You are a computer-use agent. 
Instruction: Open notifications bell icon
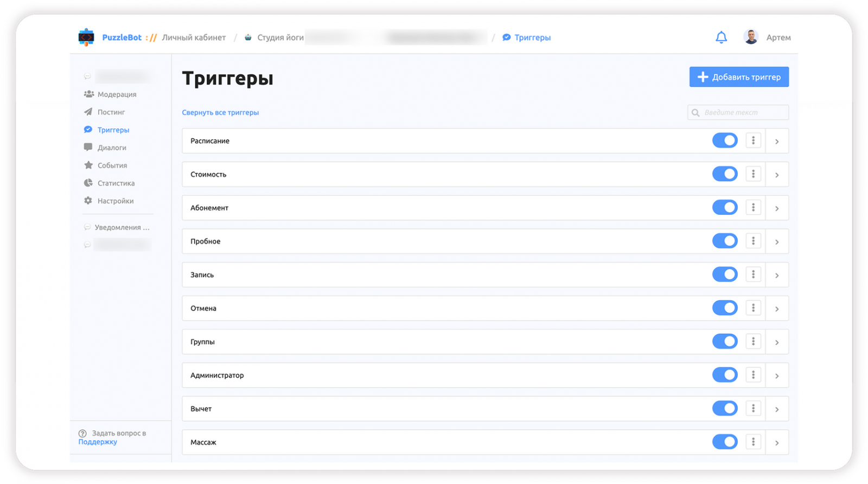[x=721, y=37]
